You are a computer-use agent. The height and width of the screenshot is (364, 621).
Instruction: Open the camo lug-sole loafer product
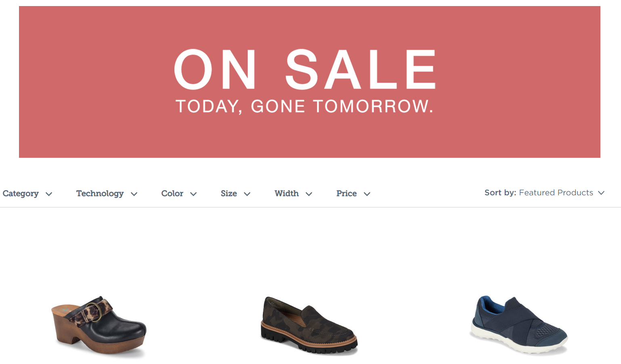[309, 325]
